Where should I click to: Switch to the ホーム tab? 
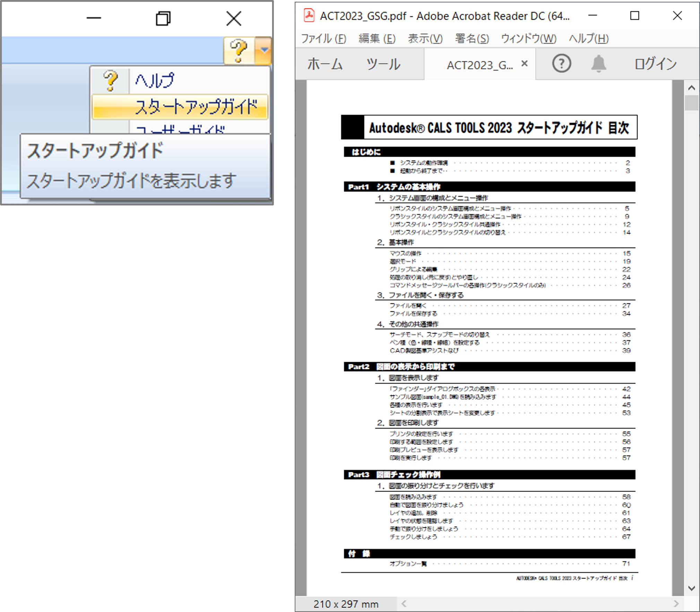point(325,64)
